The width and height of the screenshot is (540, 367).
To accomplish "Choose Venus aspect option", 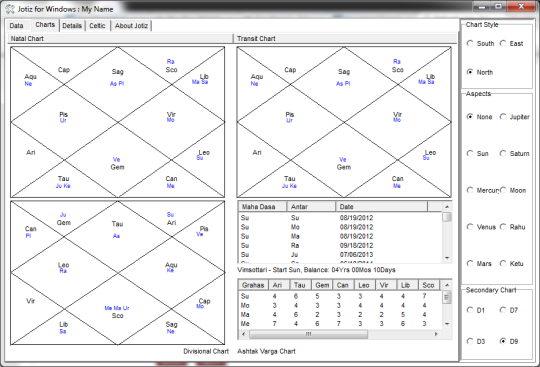I will (x=481, y=227).
